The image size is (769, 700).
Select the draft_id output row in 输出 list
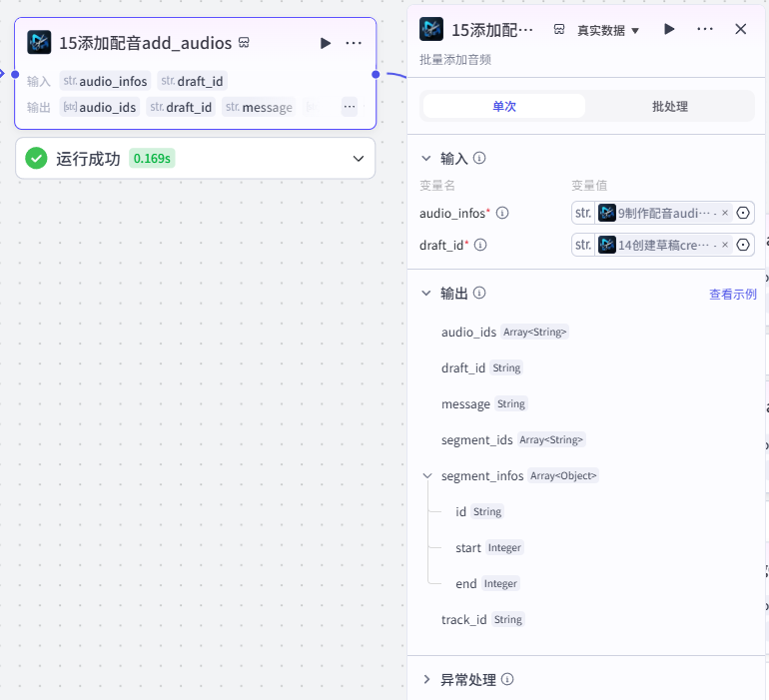point(482,367)
